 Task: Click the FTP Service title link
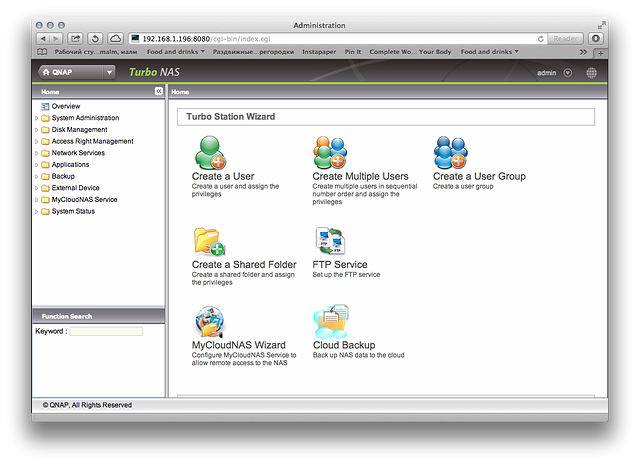click(340, 264)
